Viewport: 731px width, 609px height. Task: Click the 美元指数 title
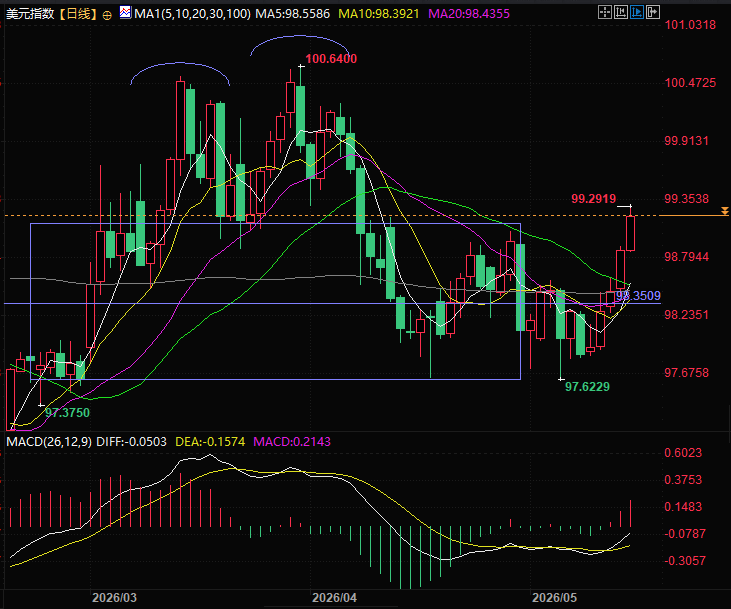tap(30, 14)
